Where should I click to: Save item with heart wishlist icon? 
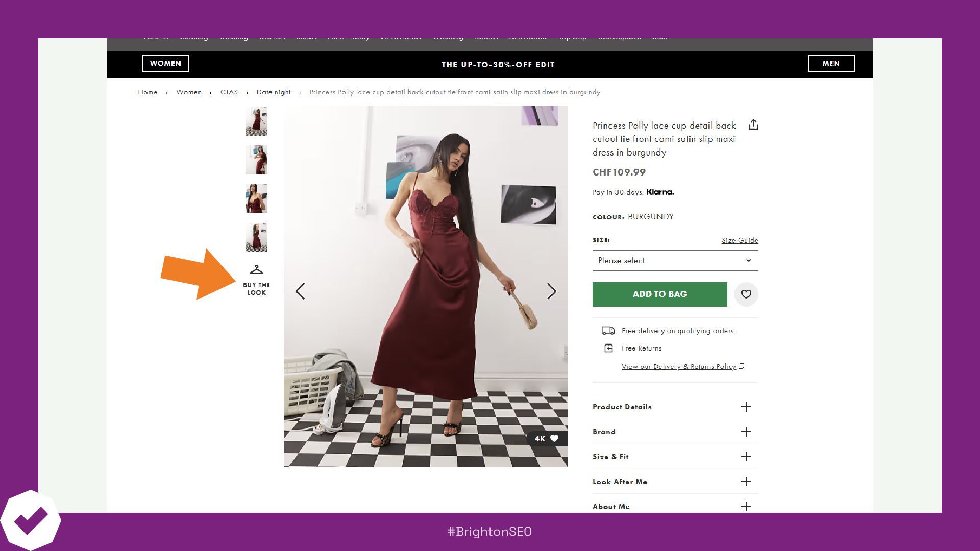pyautogui.click(x=746, y=294)
